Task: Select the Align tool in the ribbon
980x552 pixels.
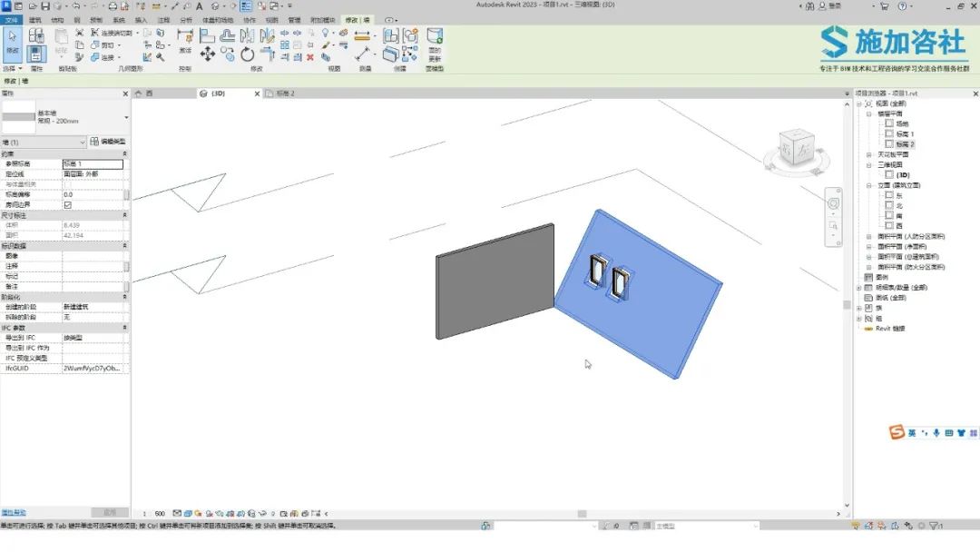Action: tap(208, 35)
